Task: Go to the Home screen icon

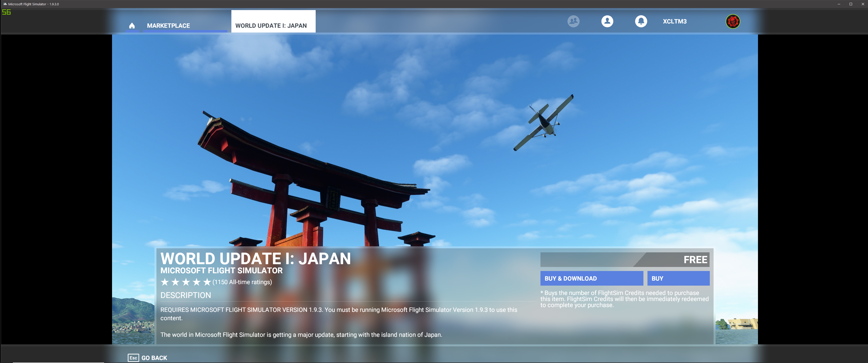Action: pos(132,26)
